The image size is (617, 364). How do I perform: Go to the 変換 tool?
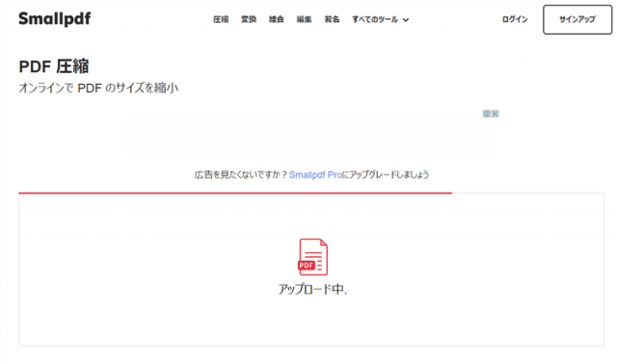point(249,19)
